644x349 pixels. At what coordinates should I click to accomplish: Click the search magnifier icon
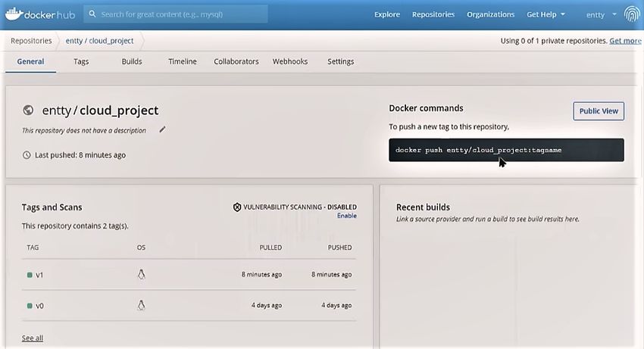92,14
